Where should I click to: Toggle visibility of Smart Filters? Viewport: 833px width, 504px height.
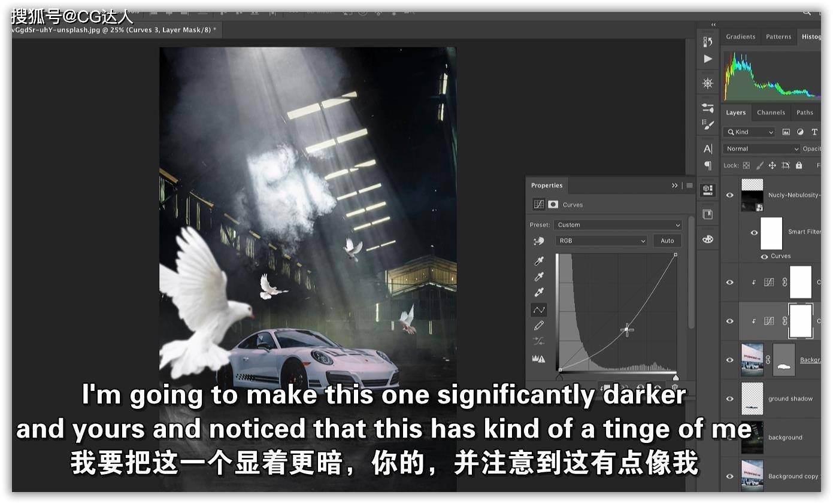pos(754,233)
